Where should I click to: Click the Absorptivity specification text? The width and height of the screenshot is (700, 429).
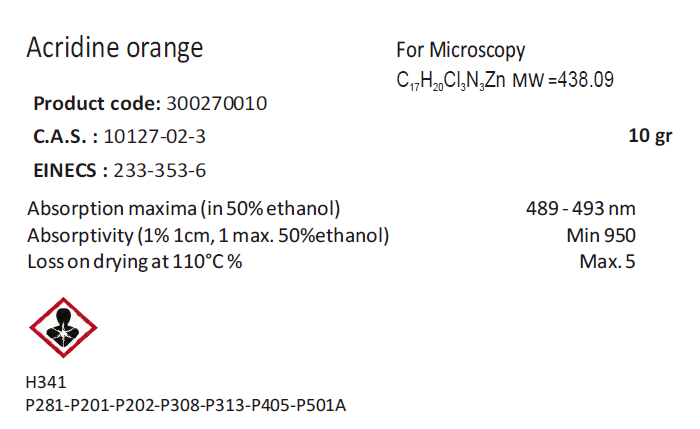pyautogui.click(x=208, y=236)
